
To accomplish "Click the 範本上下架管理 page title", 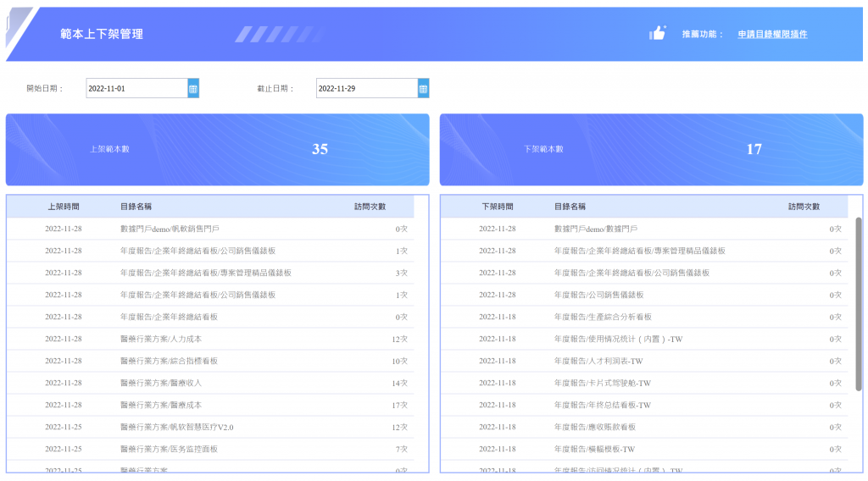I will [x=102, y=34].
